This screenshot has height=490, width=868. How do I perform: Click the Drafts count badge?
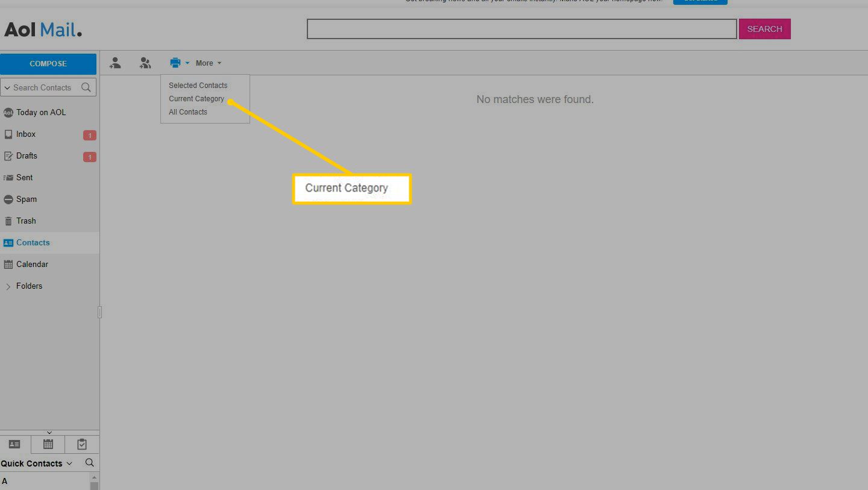point(90,157)
